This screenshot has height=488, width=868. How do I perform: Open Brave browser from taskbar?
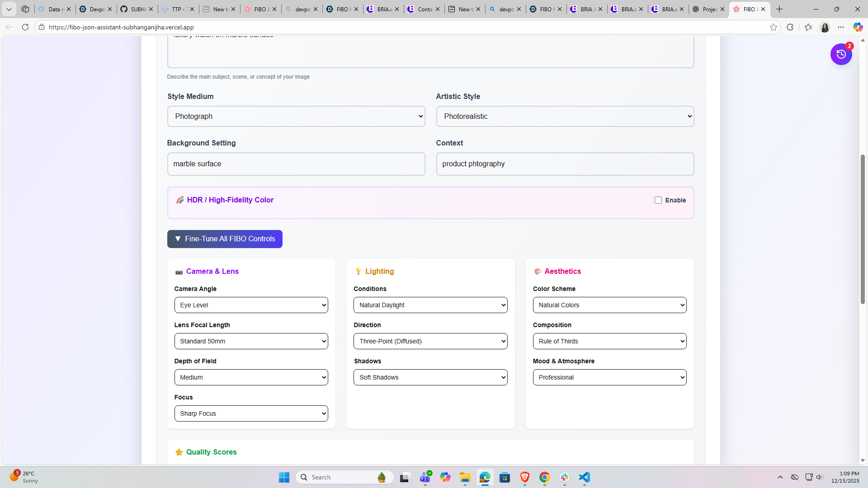coord(524,477)
